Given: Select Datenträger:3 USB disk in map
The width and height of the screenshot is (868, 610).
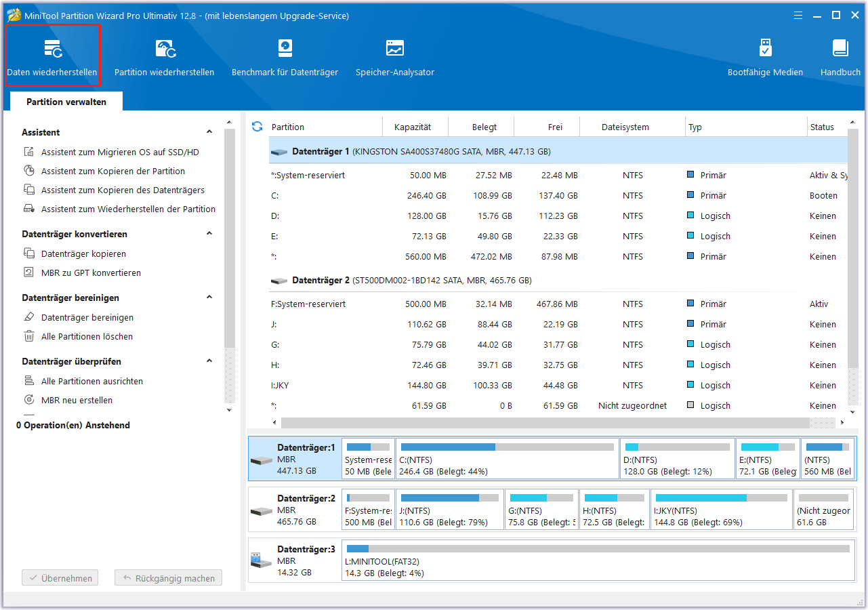Looking at the screenshot, I should pyautogui.click(x=294, y=561).
